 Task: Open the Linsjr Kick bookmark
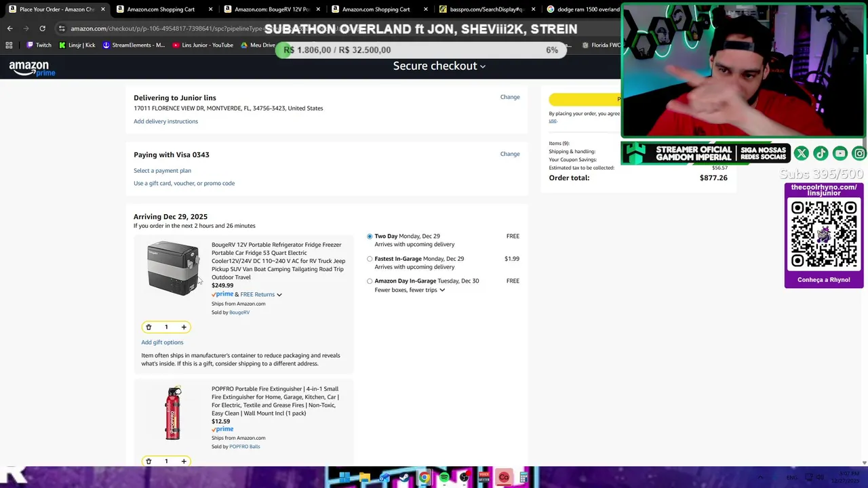[77, 45]
